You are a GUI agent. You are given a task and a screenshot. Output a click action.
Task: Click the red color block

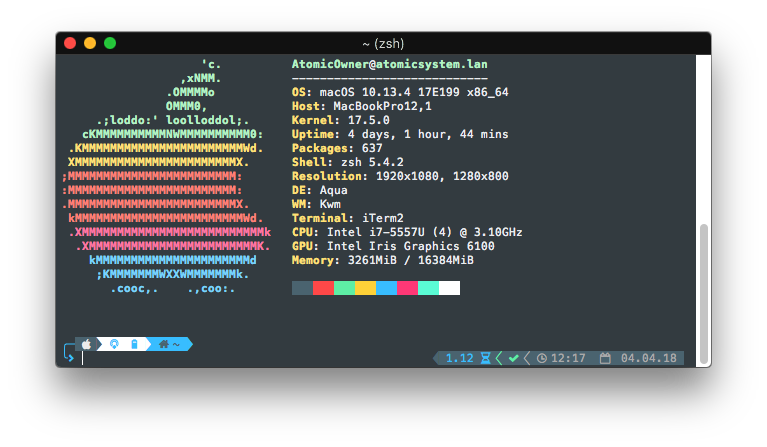coord(323,288)
